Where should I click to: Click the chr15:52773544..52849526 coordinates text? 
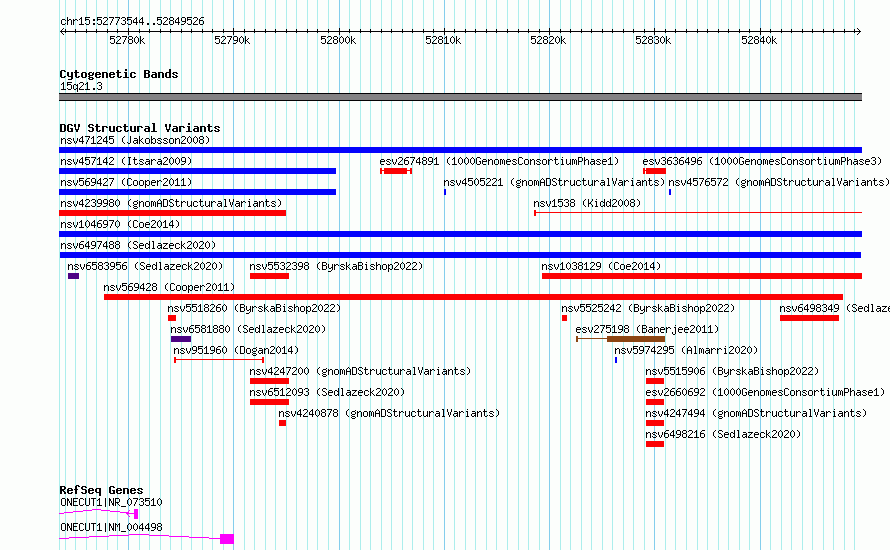click(x=132, y=21)
